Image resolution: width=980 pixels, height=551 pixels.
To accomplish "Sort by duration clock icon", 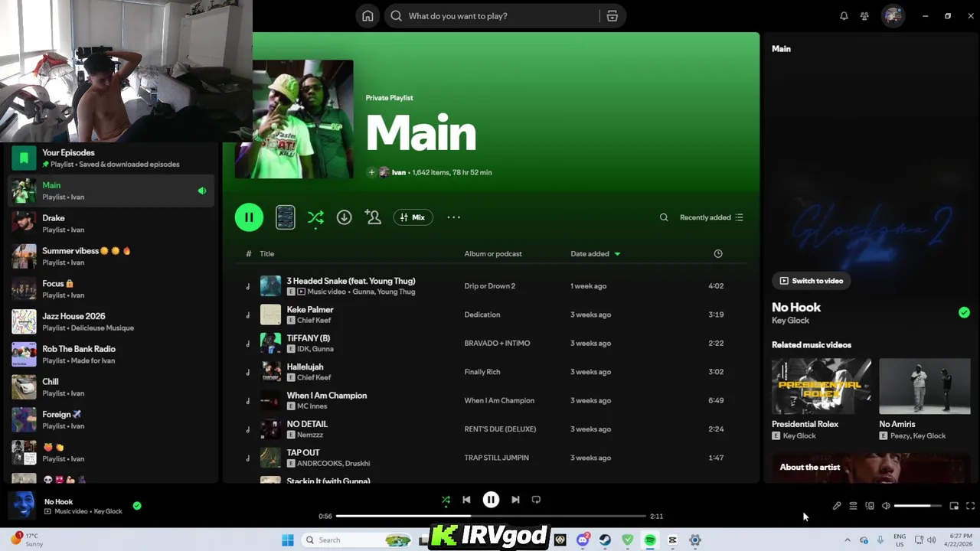I will pos(718,254).
